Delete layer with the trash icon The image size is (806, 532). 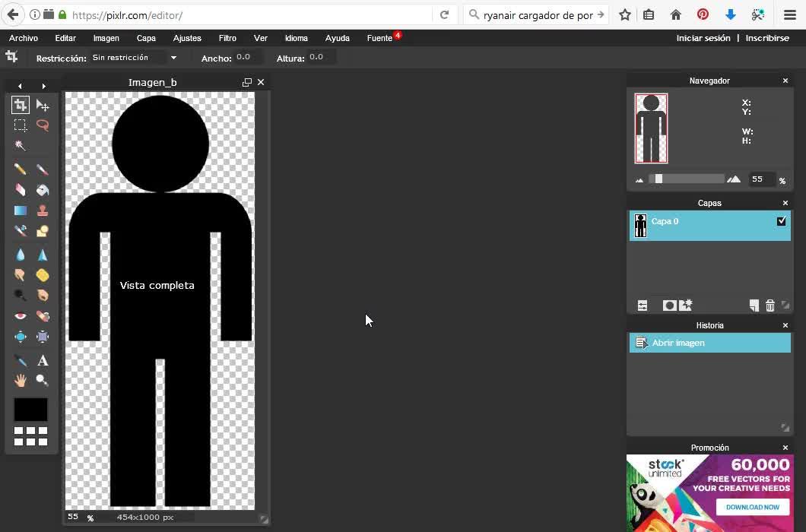click(x=770, y=306)
